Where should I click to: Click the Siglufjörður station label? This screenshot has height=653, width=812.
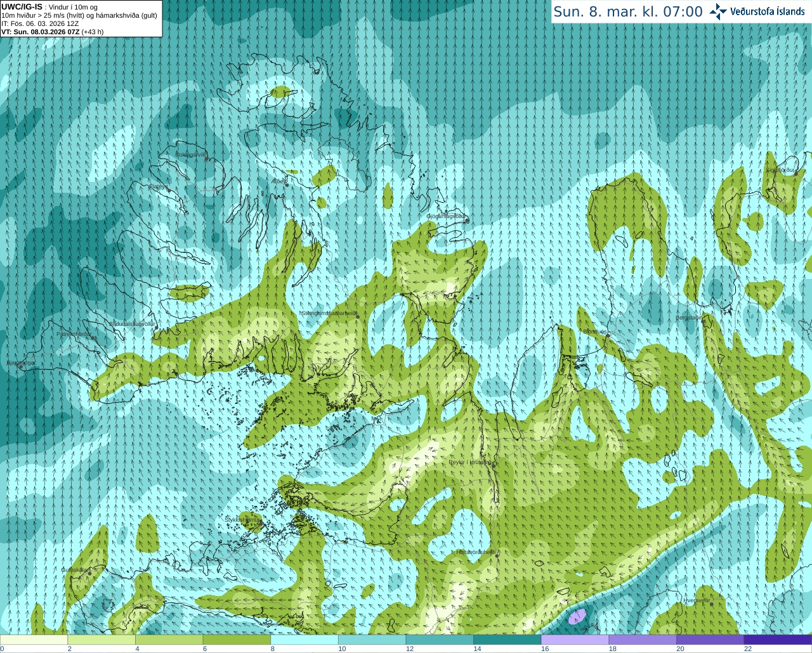[x=780, y=170]
